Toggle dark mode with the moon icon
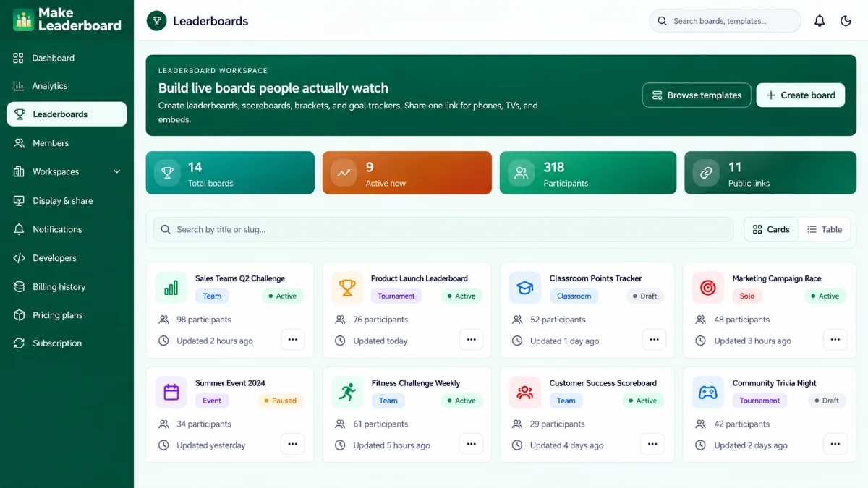The width and height of the screenshot is (868, 488). [846, 21]
